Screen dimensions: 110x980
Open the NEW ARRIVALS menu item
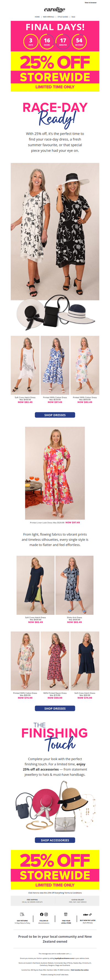(x=49, y=17)
